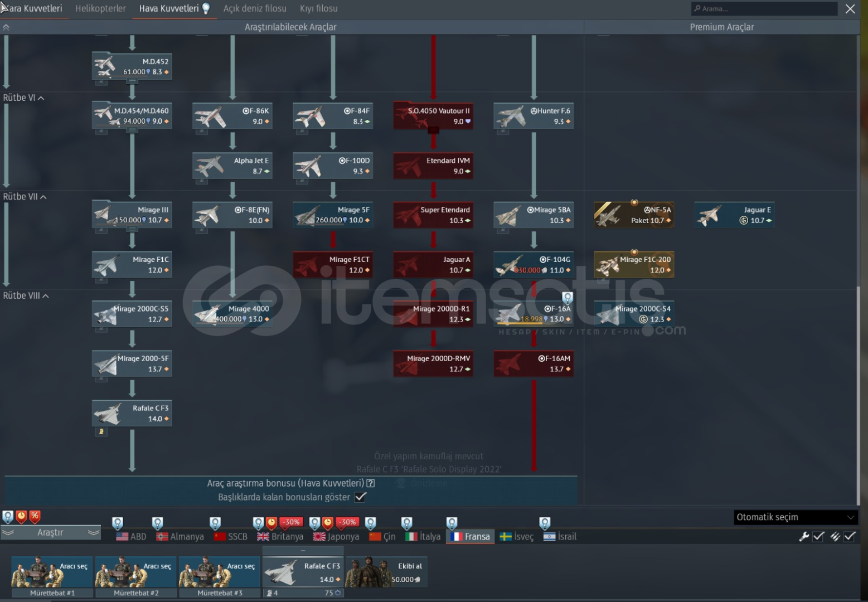Select the Mirage F1CT aircraft card
This screenshot has width=868, height=602.
(x=333, y=265)
